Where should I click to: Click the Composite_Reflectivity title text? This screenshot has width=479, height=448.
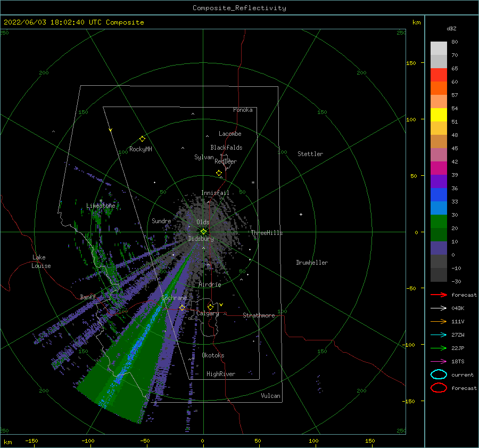click(x=239, y=8)
